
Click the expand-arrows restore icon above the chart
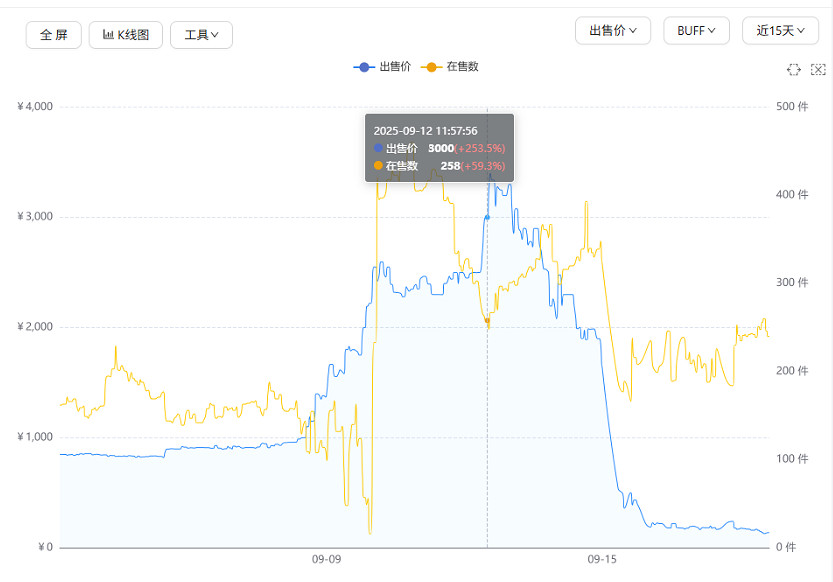pos(794,69)
